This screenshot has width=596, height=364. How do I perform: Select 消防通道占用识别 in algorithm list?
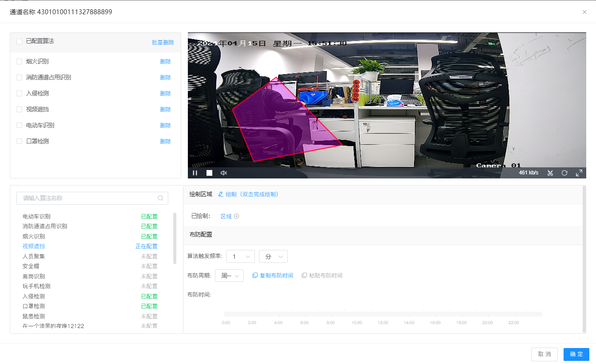coord(45,226)
